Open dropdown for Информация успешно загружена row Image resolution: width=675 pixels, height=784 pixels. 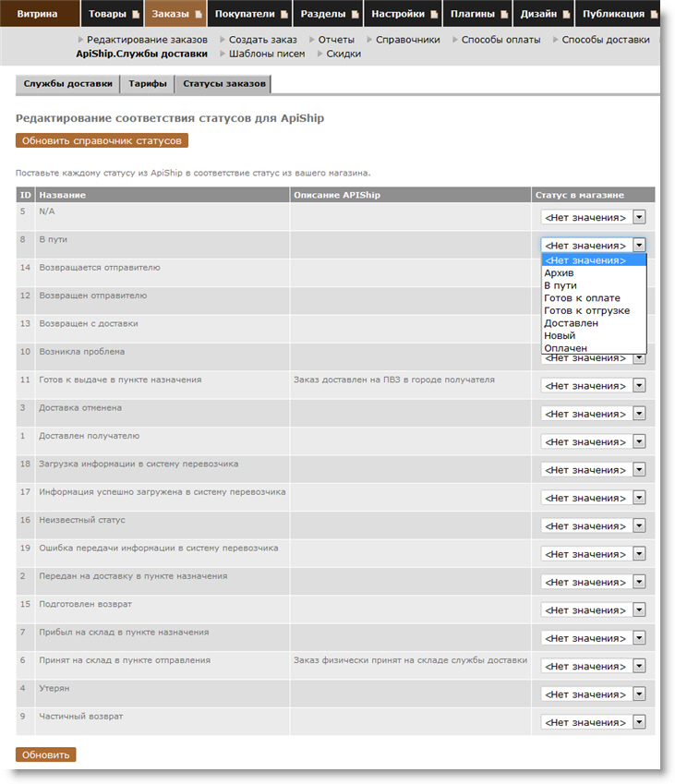(x=593, y=498)
